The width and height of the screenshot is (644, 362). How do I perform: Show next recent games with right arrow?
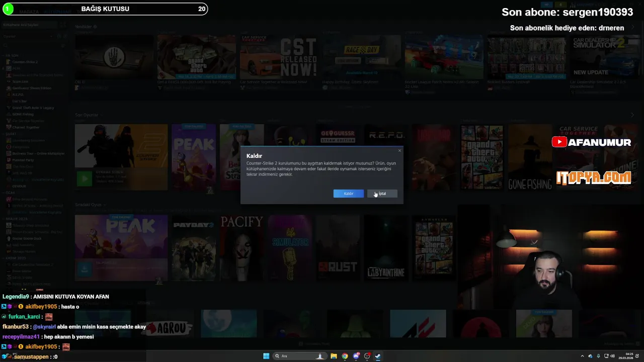coord(632,115)
